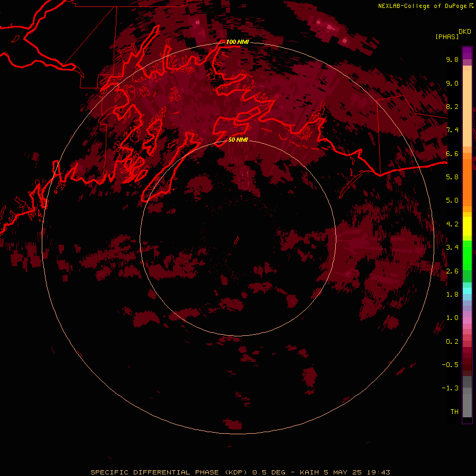Click the 0.2 scale value
Screen dimensions: 476x476
point(452,342)
